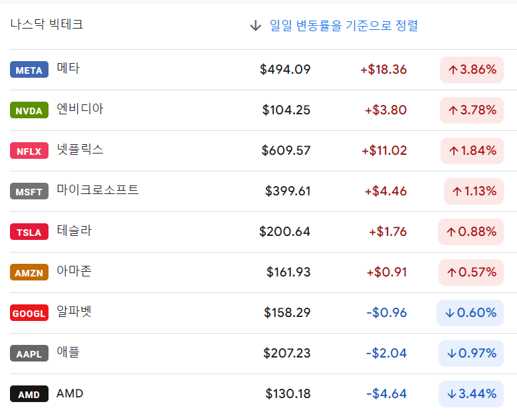Open the 마이크로소프트 stock name
Image resolution: width=517 pixels, height=420 pixels.
(x=98, y=190)
